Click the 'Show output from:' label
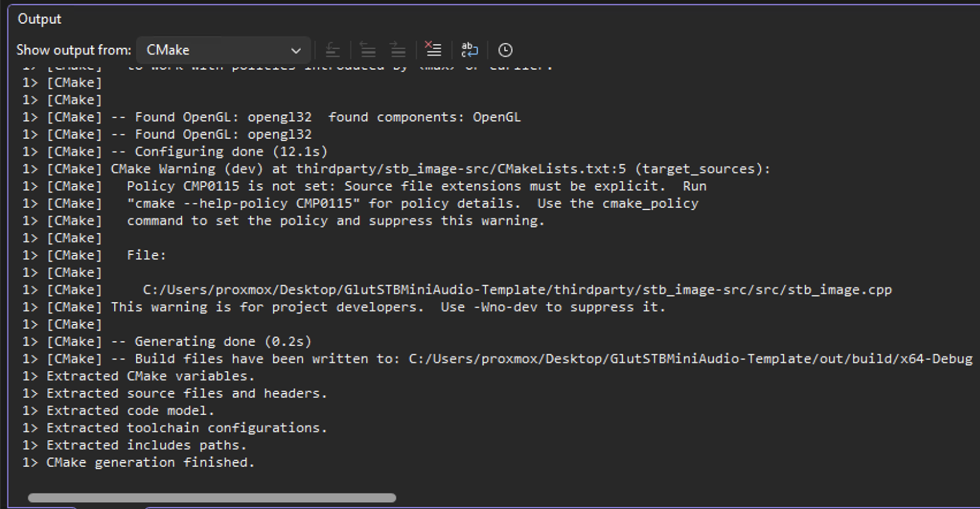The image size is (980, 509). 74,50
